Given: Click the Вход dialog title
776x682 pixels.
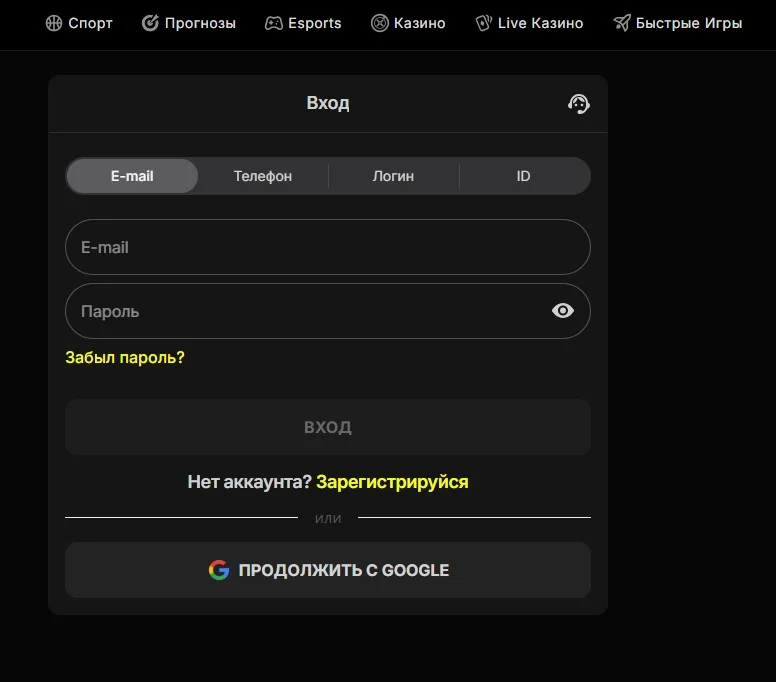Looking at the screenshot, I should pos(328,103).
